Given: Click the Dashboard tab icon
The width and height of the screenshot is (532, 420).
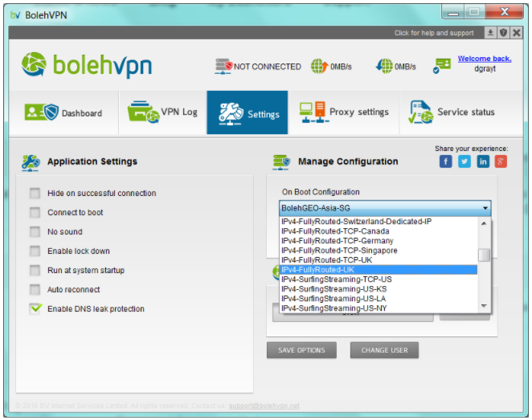Looking at the screenshot, I should point(42,112).
